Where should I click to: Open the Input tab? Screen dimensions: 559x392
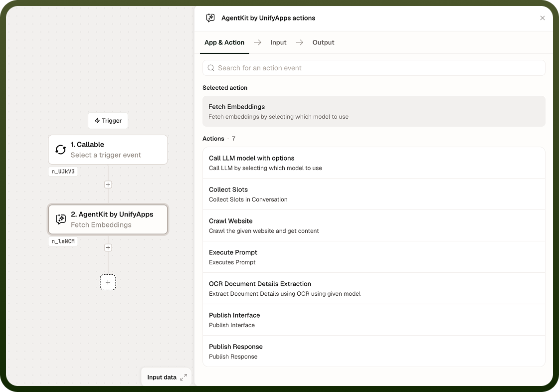point(278,42)
